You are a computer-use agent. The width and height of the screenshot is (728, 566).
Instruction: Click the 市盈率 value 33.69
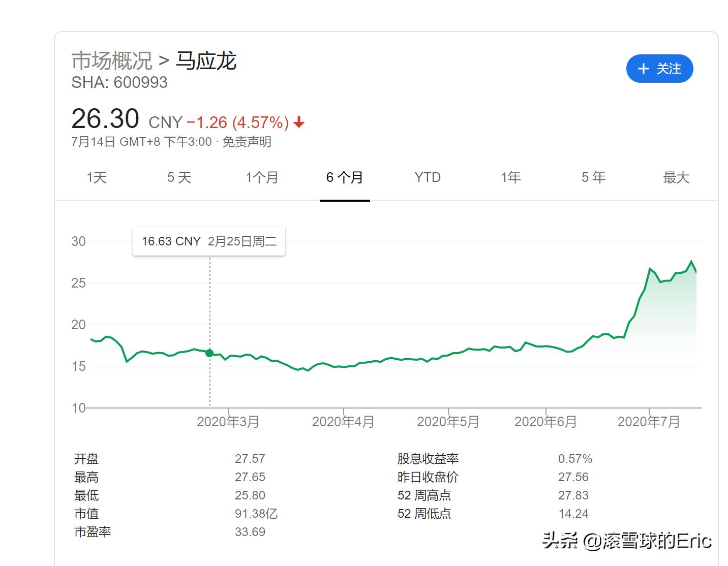[250, 532]
